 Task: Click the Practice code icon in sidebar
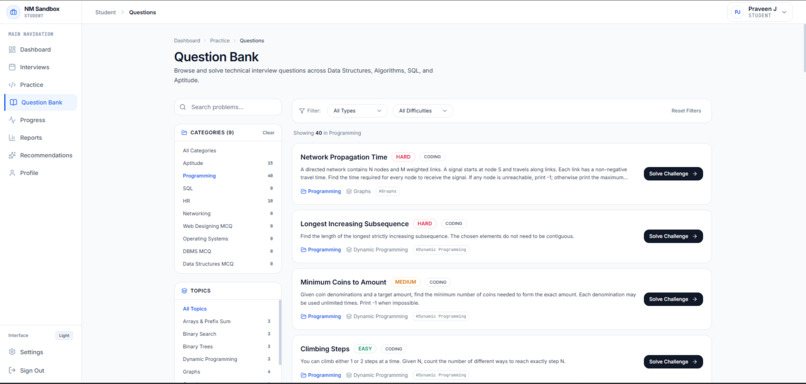tap(12, 85)
